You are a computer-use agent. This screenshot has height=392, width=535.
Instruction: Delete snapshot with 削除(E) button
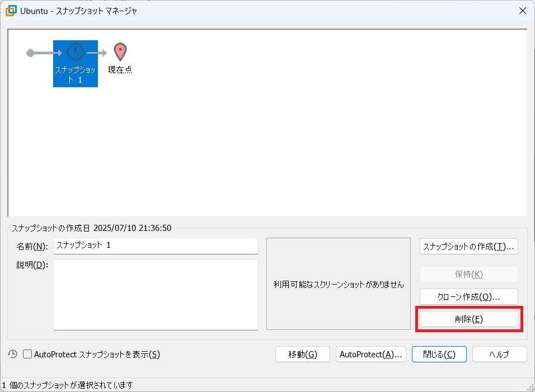click(468, 319)
